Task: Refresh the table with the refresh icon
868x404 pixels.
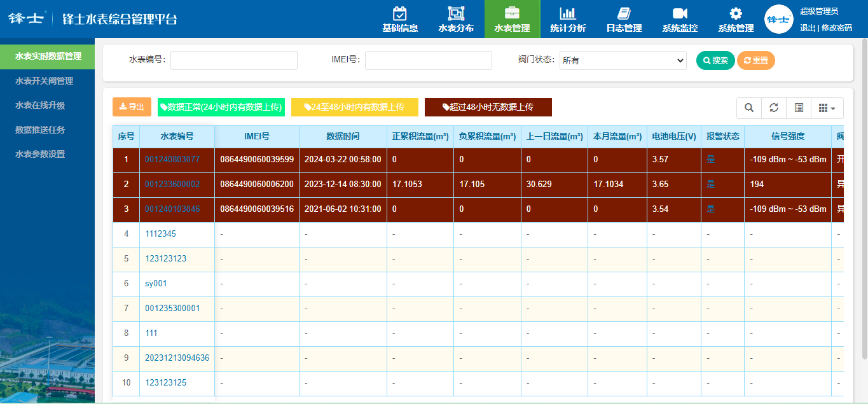Action: pos(774,108)
